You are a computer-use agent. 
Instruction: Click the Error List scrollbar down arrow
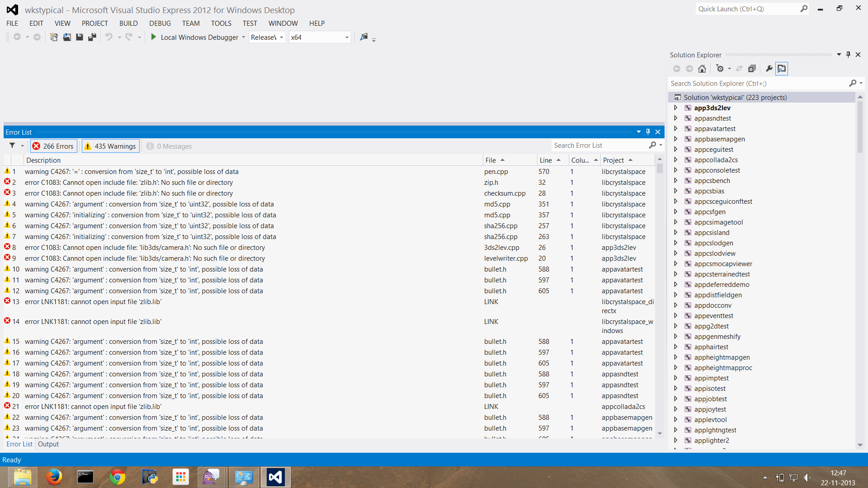pyautogui.click(x=660, y=433)
